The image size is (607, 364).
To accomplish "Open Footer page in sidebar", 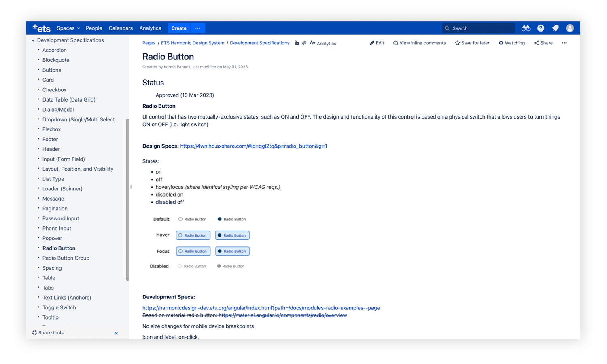I will pos(50,139).
